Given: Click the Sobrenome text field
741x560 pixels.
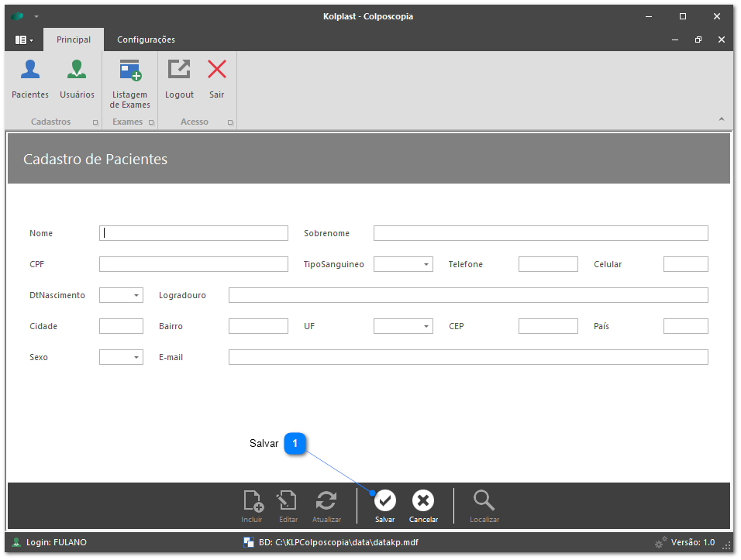Looking at the screenshot, I should coord(541,233).
